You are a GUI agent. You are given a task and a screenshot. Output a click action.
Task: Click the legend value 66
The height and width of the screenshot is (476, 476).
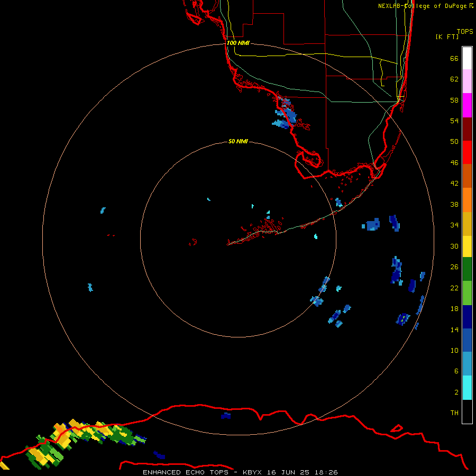[454, 58]
